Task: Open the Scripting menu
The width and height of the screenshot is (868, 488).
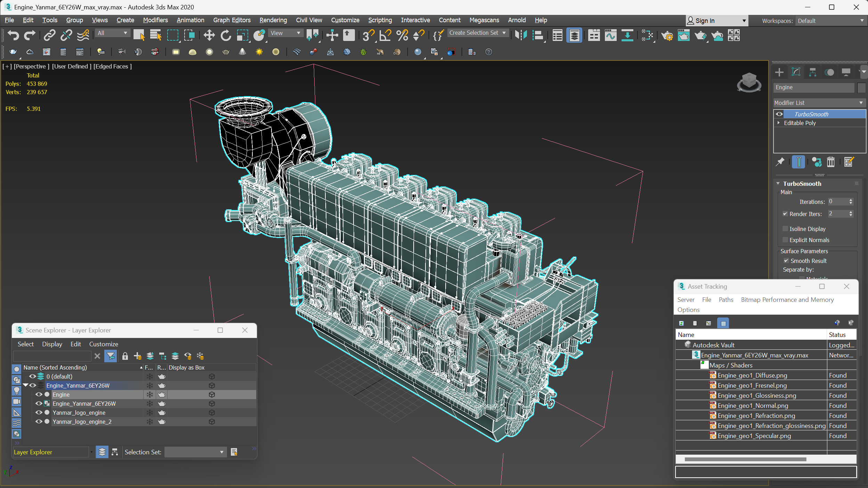Action: point(380,20)
